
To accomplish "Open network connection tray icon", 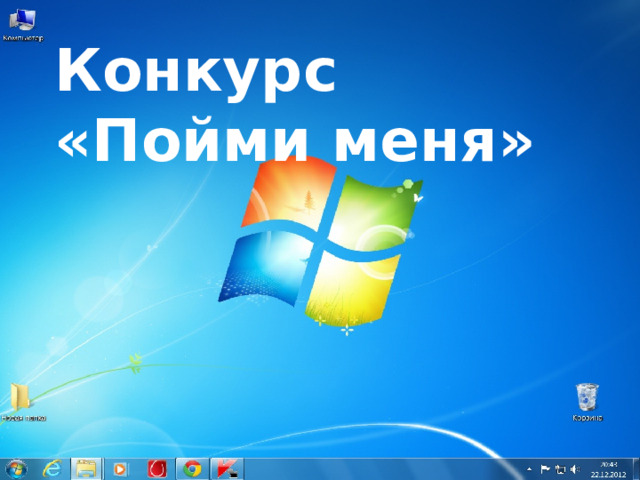I will (560, 470).
